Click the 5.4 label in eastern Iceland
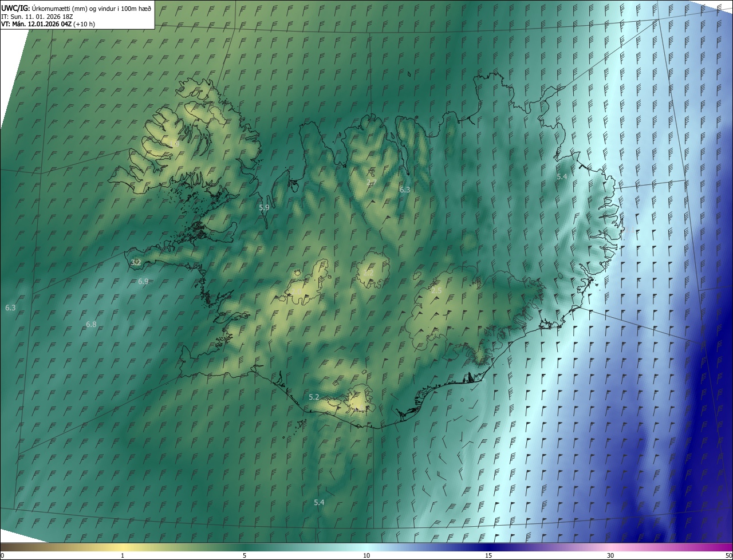This screenshot has width=733, height=560. 562,177
